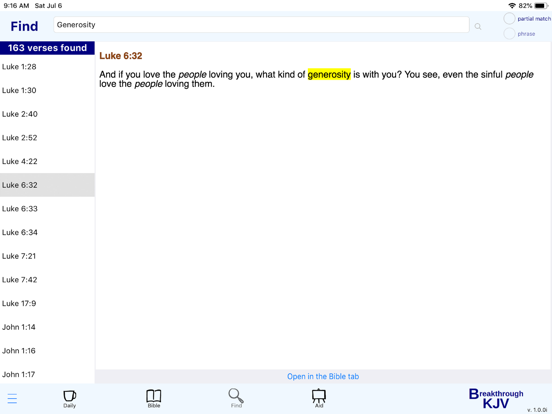Select verse Luke 6:33
The width and height of the screenshot is (552, 414).
[47, 208]
